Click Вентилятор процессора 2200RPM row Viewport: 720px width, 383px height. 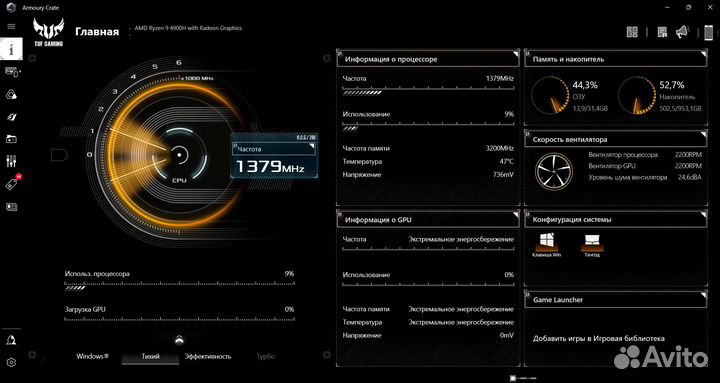pyautogui.click(x=645, y=155)
